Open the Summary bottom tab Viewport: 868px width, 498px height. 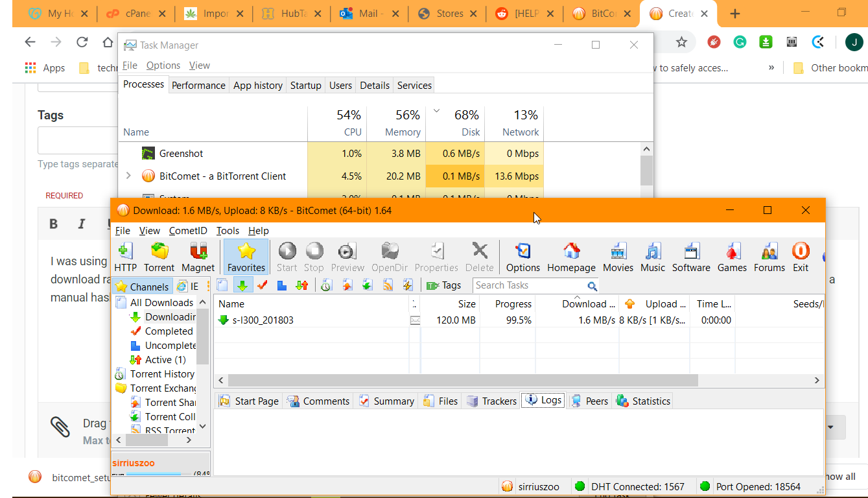coord(386,401)
